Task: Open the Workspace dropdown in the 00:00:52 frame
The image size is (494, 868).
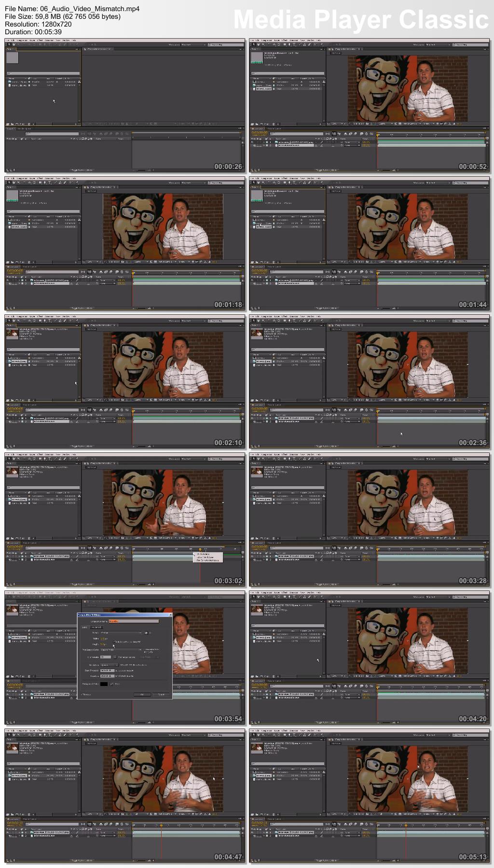Action: coord(438,44)
